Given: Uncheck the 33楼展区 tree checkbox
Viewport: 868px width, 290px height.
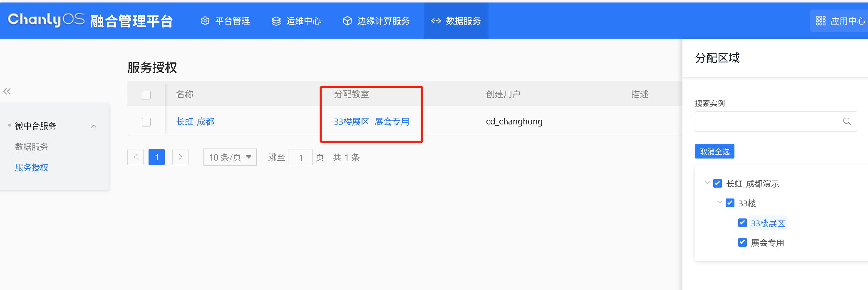Looking at the screenshot, I should click(x=742, y=223).
